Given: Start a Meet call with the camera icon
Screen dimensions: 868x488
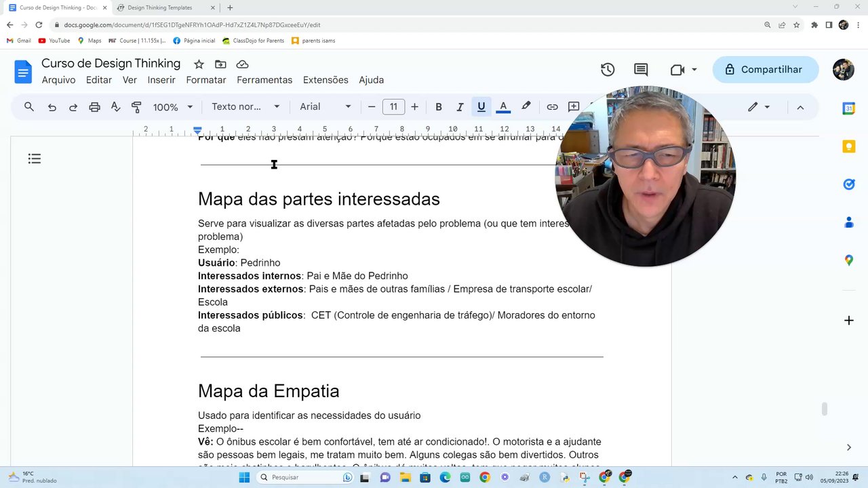Looking at the screenshot, I should [x=677, y=69].
